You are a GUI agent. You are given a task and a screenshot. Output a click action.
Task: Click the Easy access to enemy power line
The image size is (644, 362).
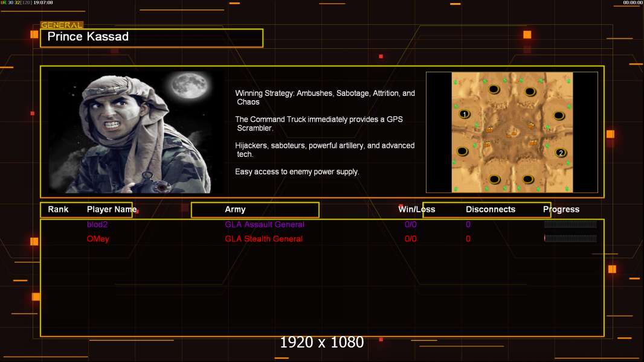297,172
